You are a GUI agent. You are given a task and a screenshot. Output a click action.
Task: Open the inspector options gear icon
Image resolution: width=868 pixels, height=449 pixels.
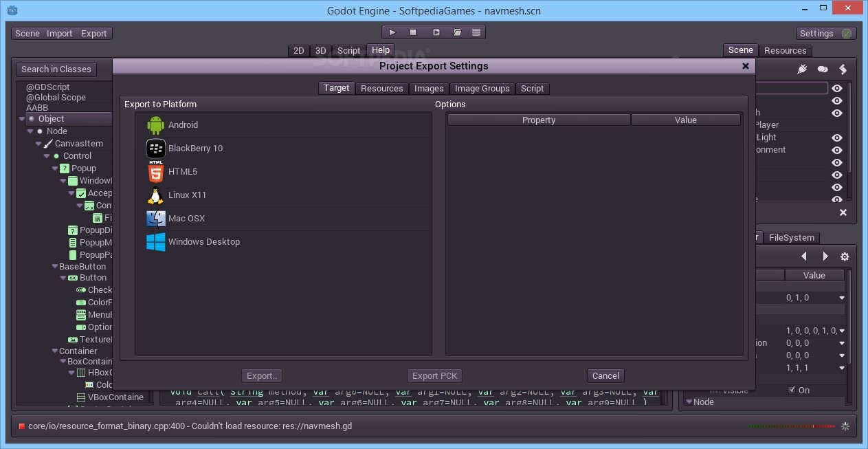[x=845, y=256]
